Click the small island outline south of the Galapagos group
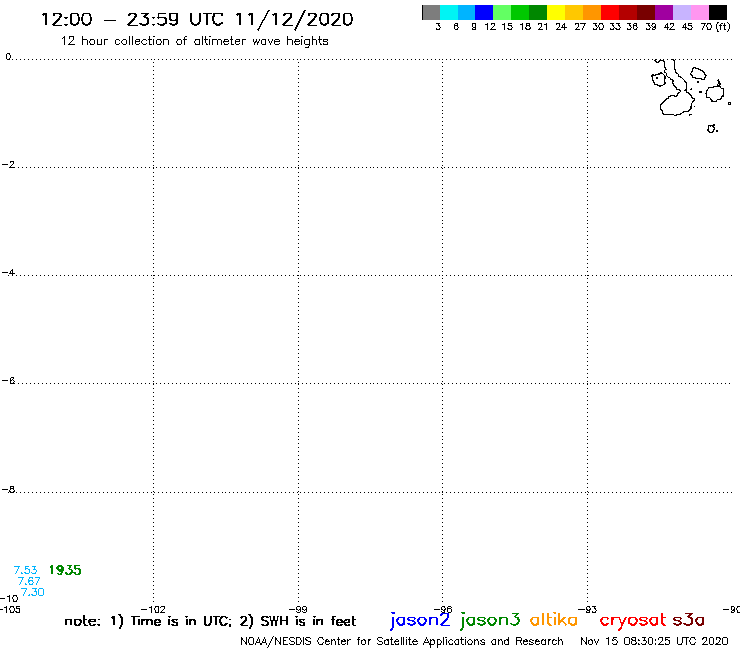The image size is (740, 650). pyautogui.click(x=712, y=128)
